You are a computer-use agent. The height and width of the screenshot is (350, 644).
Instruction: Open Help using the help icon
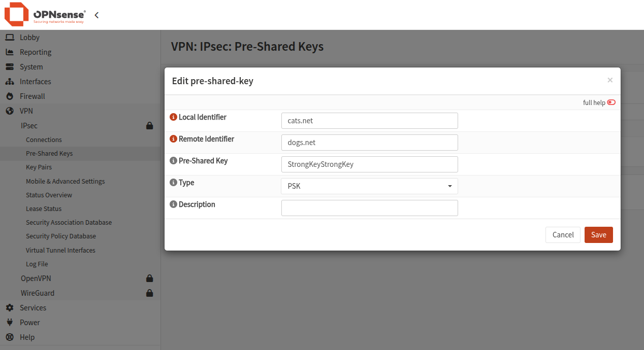(x=9, y=337)
